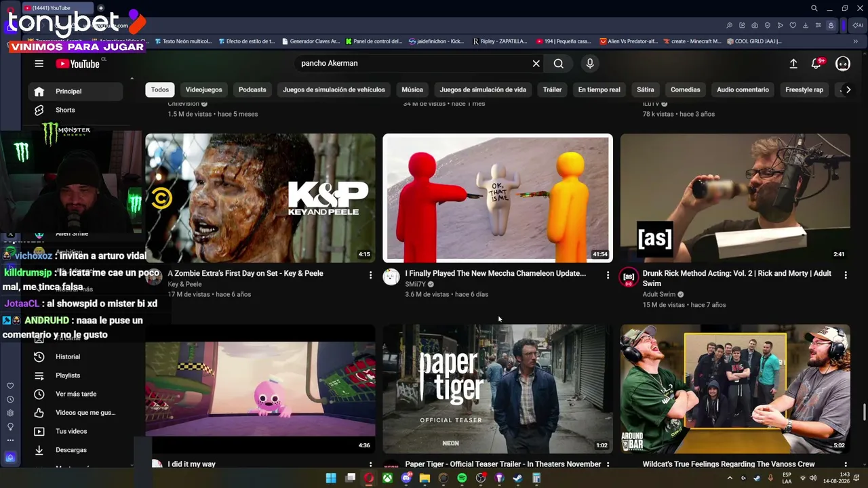Screen dimensions: 868x488
Task: Open the SMii7Y channel avatar
Action: pos(391,277)
